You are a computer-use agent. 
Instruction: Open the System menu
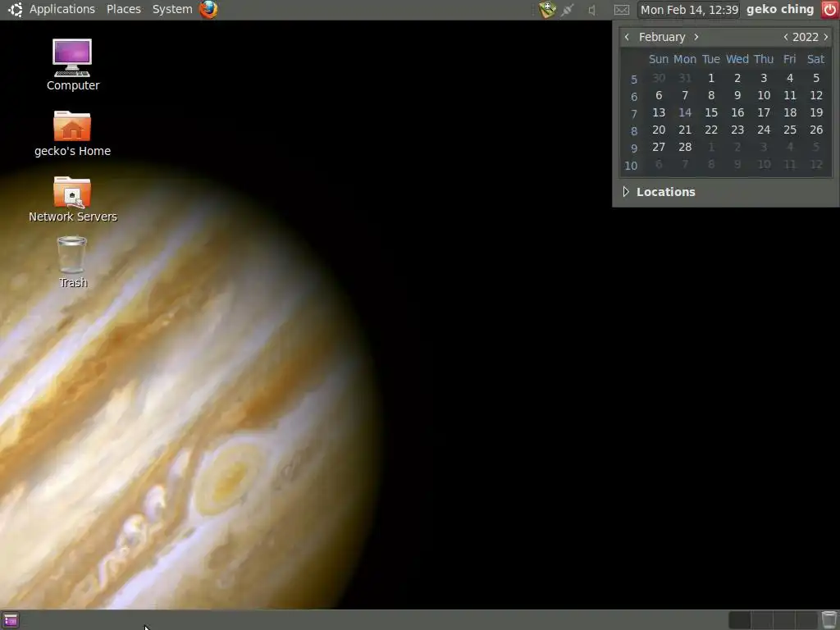tap(172, 9)
